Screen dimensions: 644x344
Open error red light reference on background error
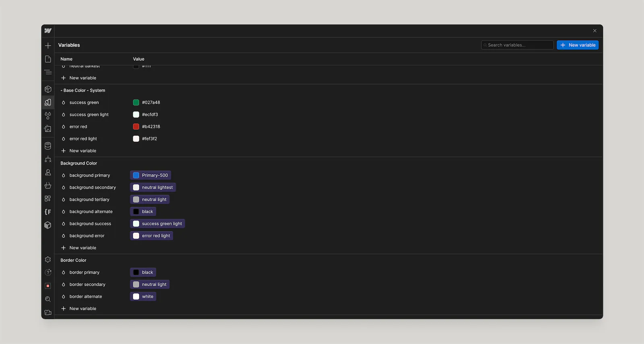coord(151,236)
